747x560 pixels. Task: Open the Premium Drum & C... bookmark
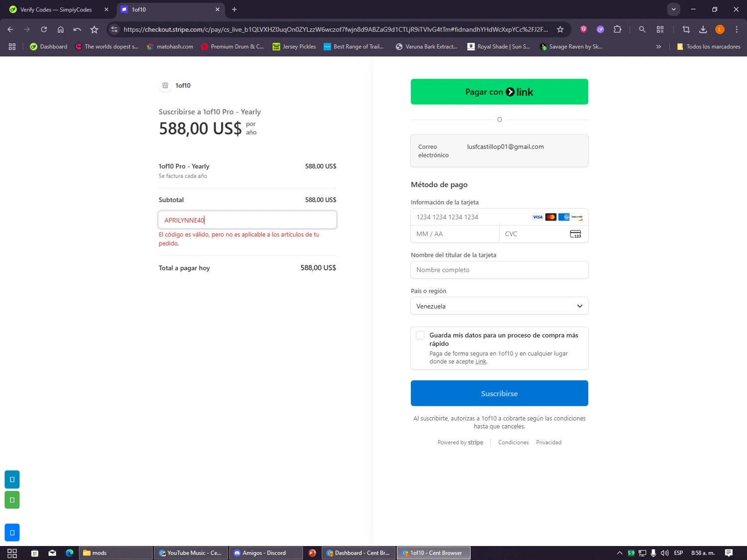pyautogui.click(x=233, y=47)
